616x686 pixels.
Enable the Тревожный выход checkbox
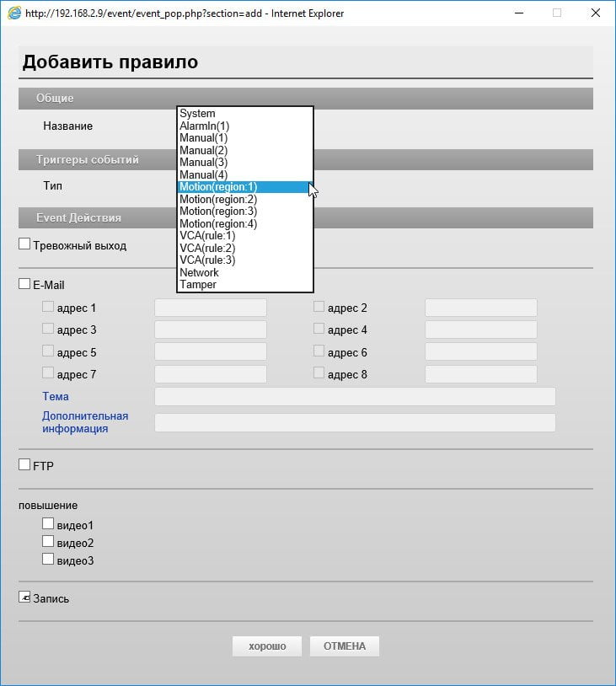[x=24, y=244]
